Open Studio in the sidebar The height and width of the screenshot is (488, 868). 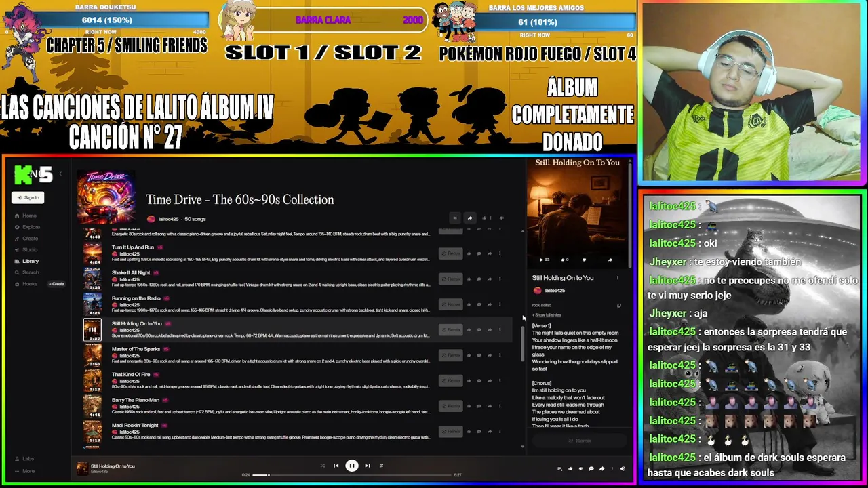tap(26, 249)
